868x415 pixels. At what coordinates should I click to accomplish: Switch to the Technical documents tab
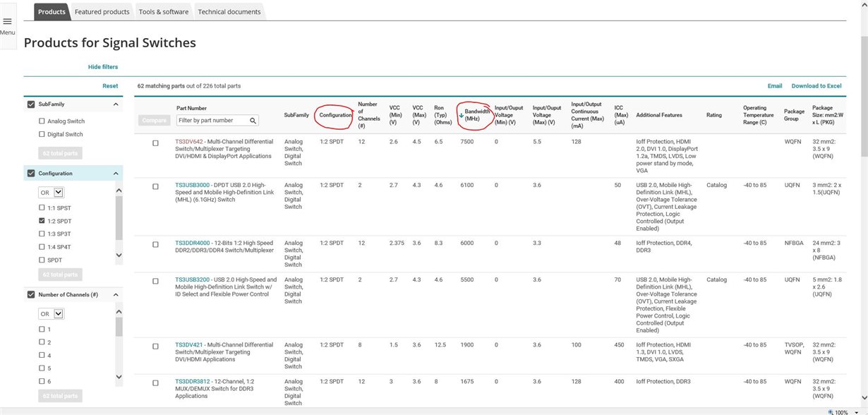click(229, 12)
